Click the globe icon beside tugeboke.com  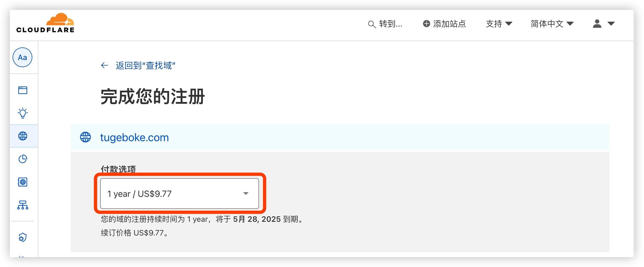85,137
